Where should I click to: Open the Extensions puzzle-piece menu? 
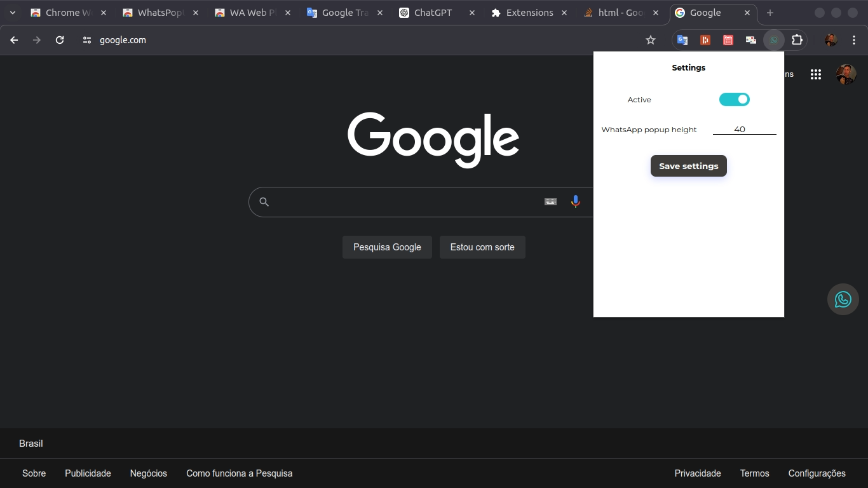[x=797, y=40]
